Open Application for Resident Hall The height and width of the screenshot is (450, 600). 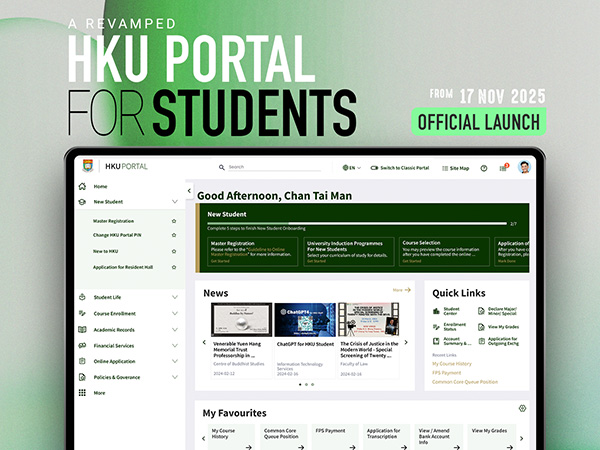point(123,267)
